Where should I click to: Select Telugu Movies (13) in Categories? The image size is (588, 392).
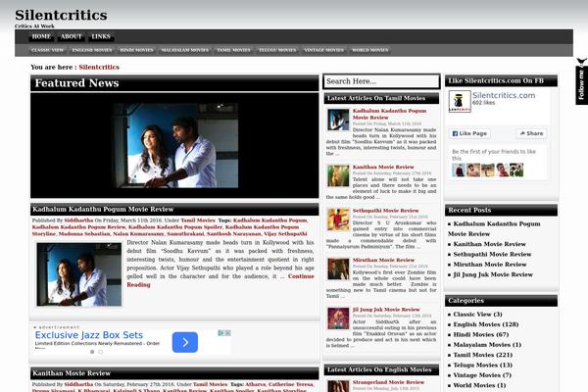(482, 365)
